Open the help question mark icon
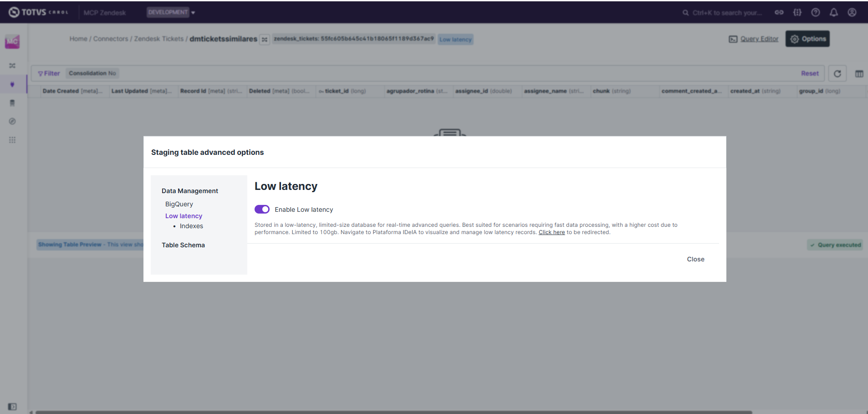The width and height of the screenshot is (868, 414). 815,13
